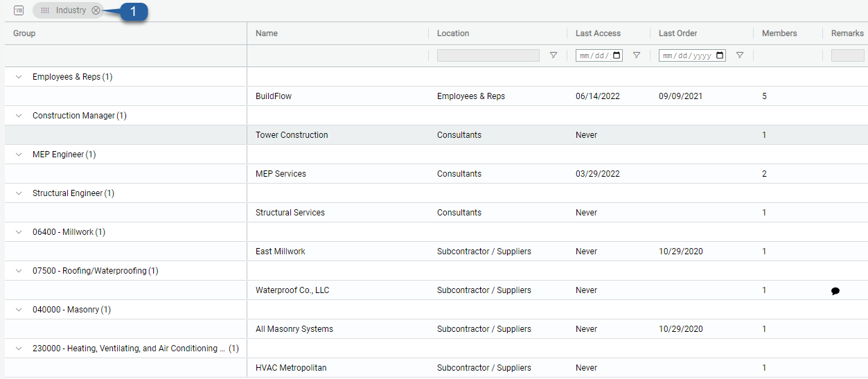Image resolution: width=868 pixels, height=379 pixels.
Task: Click the Last Access date filter field
Action: coord(599,55)
